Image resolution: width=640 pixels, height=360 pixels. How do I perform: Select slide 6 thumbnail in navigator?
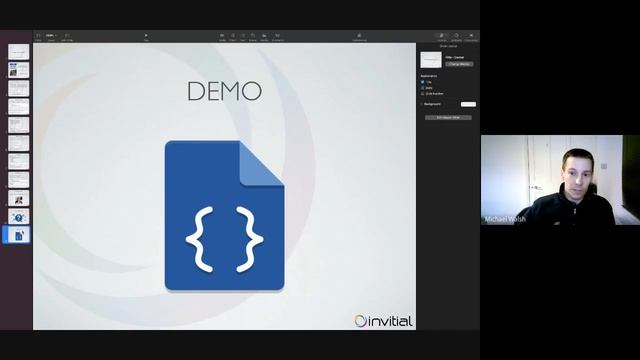tap(19, 143)
